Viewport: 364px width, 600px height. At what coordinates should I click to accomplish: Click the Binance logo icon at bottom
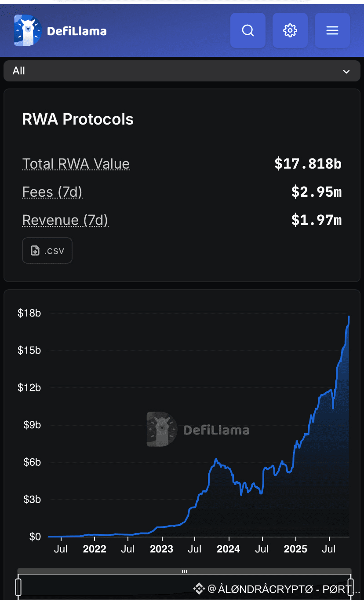[199, 589]
